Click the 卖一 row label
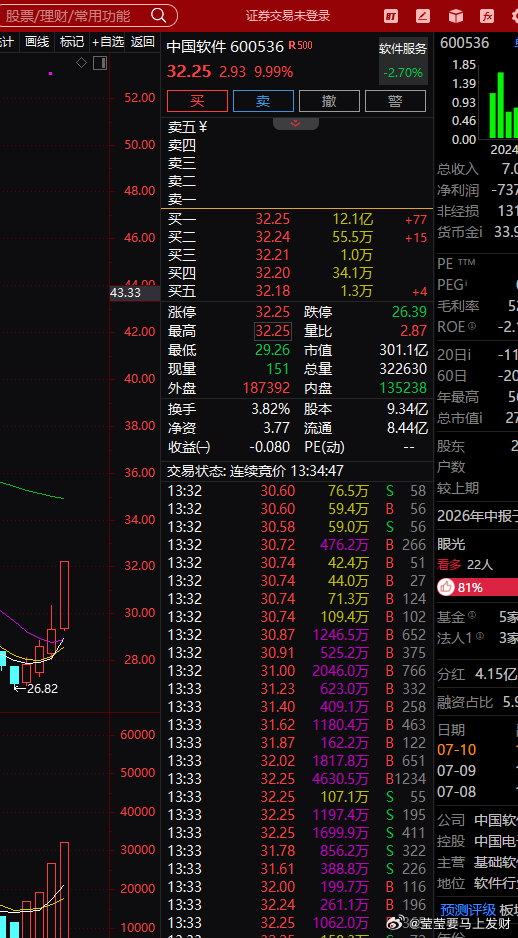This screenshot has width=518, height=938. (x=182, y=199)
